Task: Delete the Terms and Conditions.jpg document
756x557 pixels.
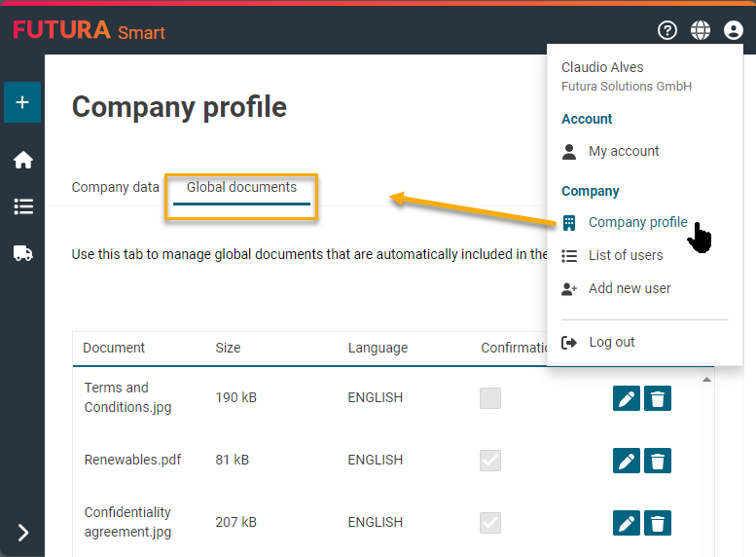Action: point(658,398)
